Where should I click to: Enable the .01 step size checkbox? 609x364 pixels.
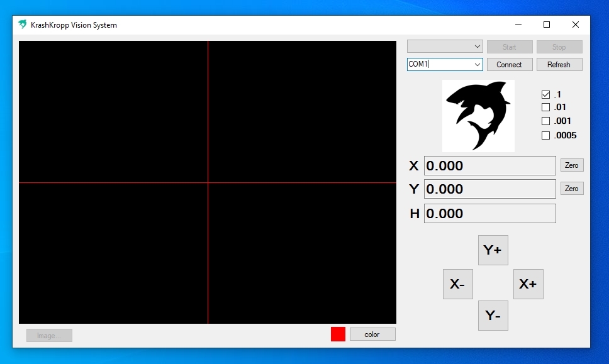point(545,107)
